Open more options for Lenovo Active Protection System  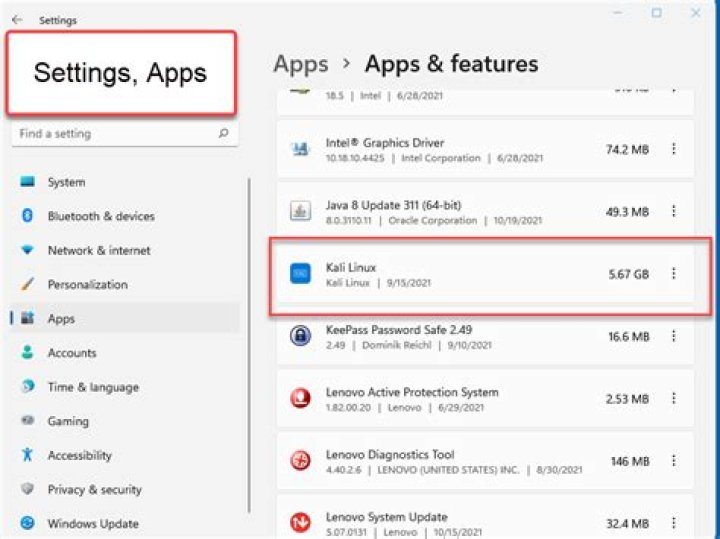coord(673,399)
